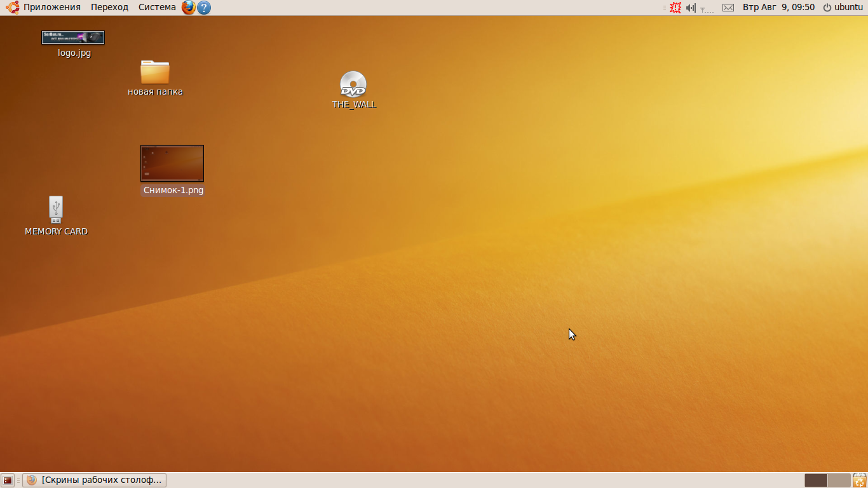The height and width of the screenshot is (488, 868).
Task: Open the calendar from date and time
Action: point(778,7)
